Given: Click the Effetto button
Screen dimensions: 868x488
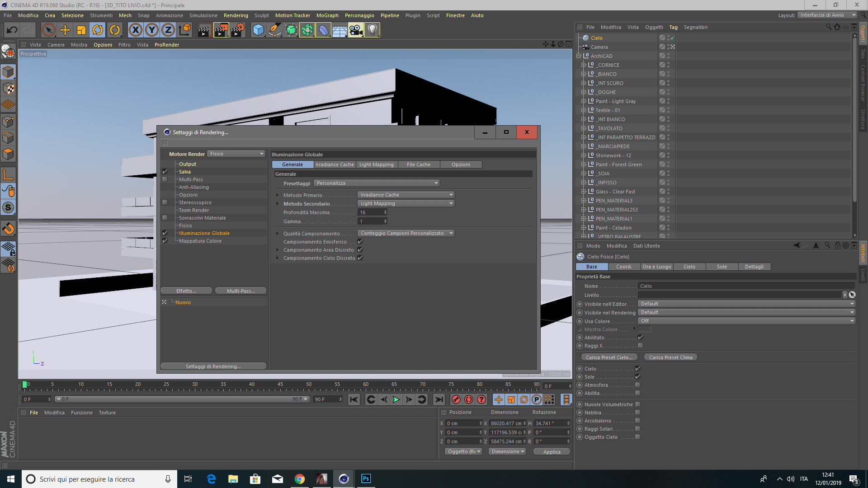Looking at the screenshot, I should [x=186, y=291].
